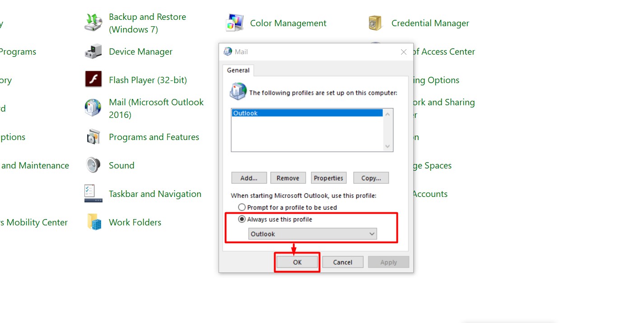The width and height of the screenshot is (644, 323).
Task: Open Taskbar and Navigation link
Action: point(155,194)
